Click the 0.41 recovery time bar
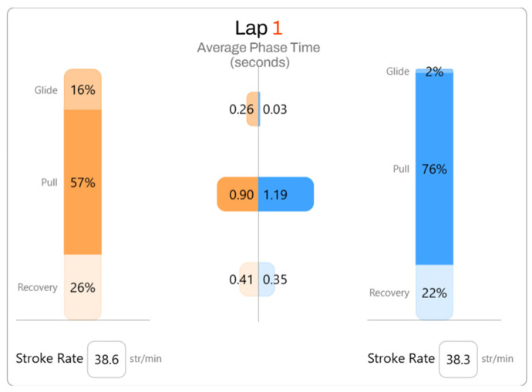Screen dimensions: 532x392 pos(249,280)
